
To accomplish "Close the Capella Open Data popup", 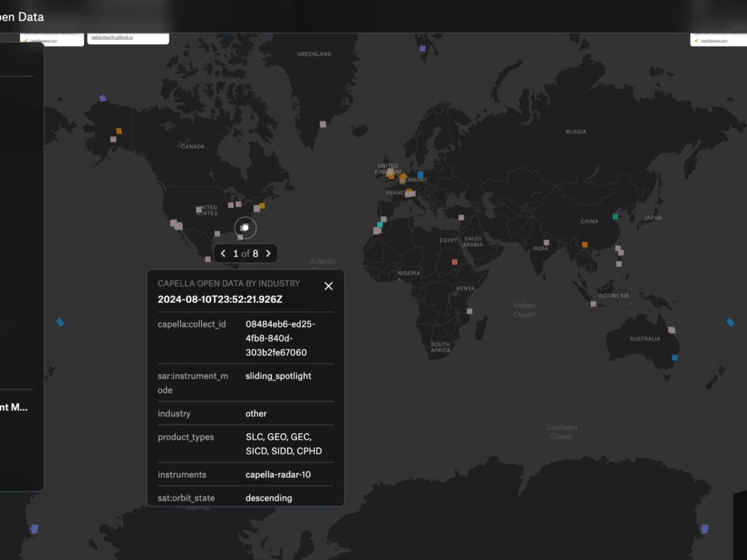I will tap(329, 286).
